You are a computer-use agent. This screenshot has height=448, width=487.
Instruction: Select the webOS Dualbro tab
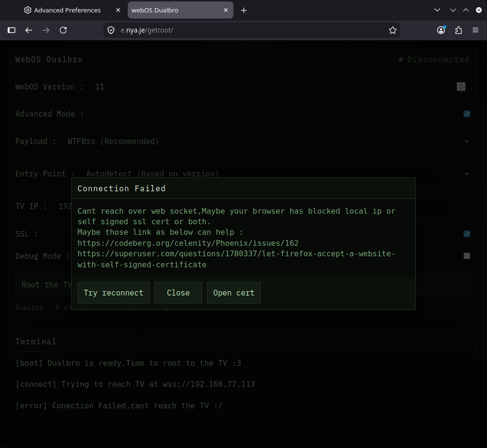point(180,10)
